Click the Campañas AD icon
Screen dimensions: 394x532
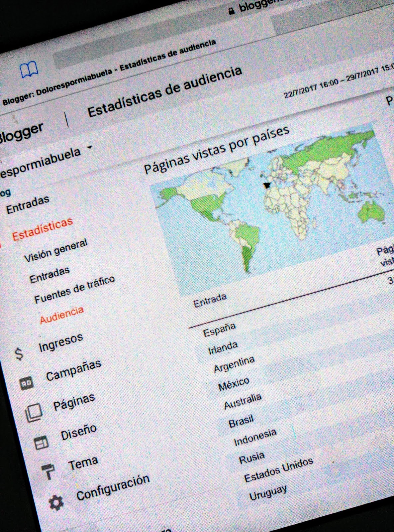pos(27,383)
